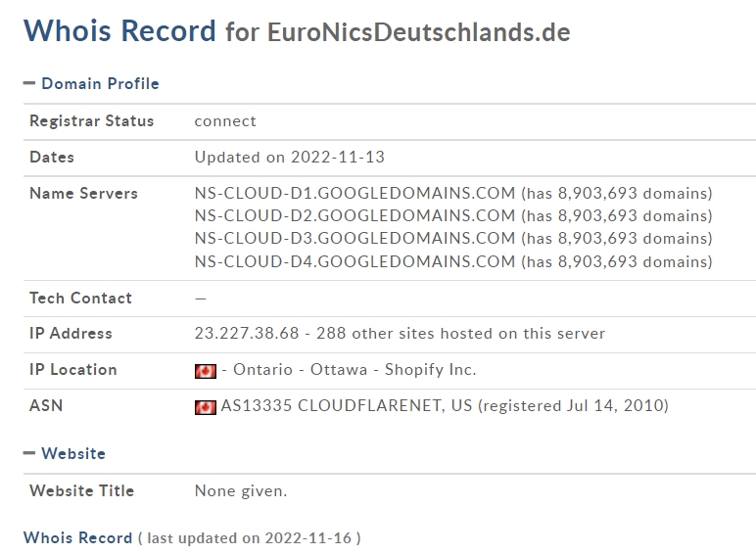Click the Registrar Status value 'connect'

click(225, 121)
